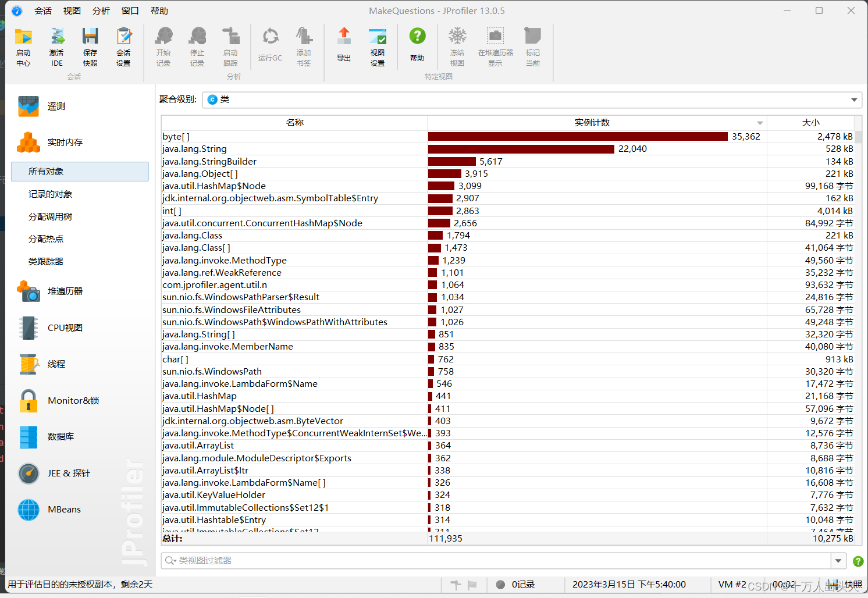The width and height of the screenshot is (868, 598).
Task: Click the 保存快照 (Save Snapshot) icon
Action: click(90, 47)
